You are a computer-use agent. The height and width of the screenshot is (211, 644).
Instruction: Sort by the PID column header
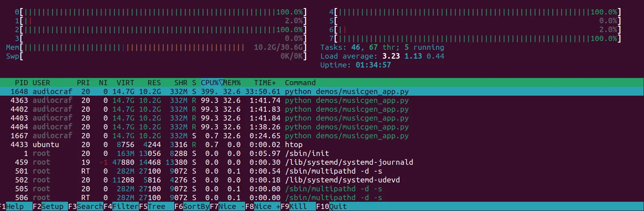coord(21,83)
